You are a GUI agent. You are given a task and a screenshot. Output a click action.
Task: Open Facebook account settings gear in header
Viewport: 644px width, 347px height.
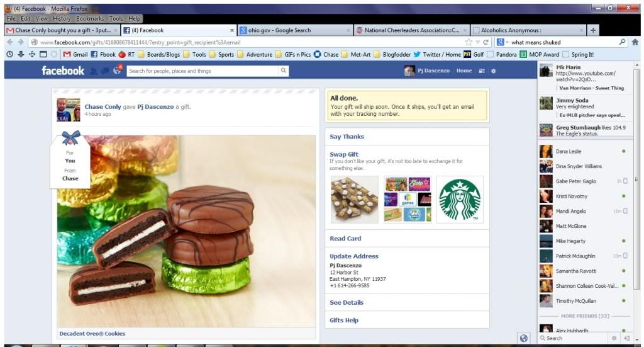click(493, 71)
